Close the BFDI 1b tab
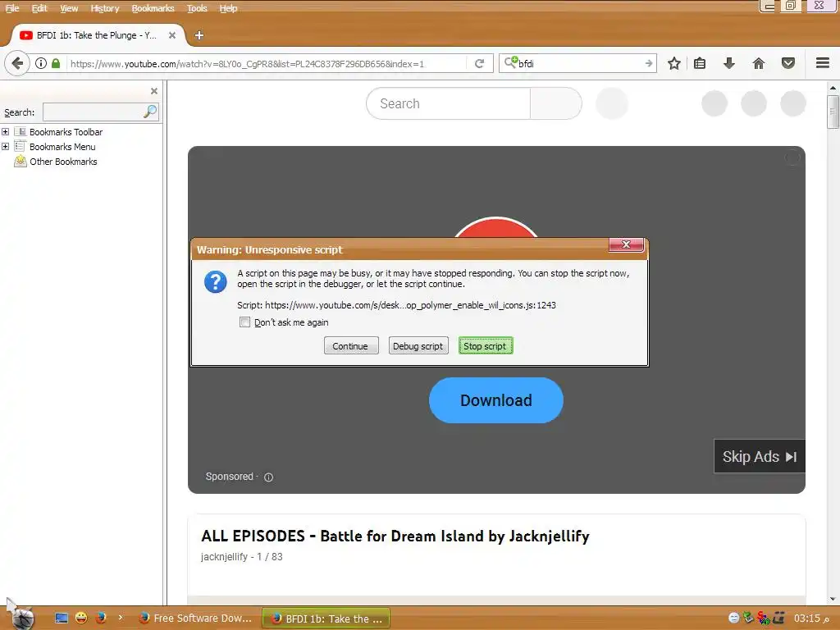Screen dimensions: 840x630 172,35
